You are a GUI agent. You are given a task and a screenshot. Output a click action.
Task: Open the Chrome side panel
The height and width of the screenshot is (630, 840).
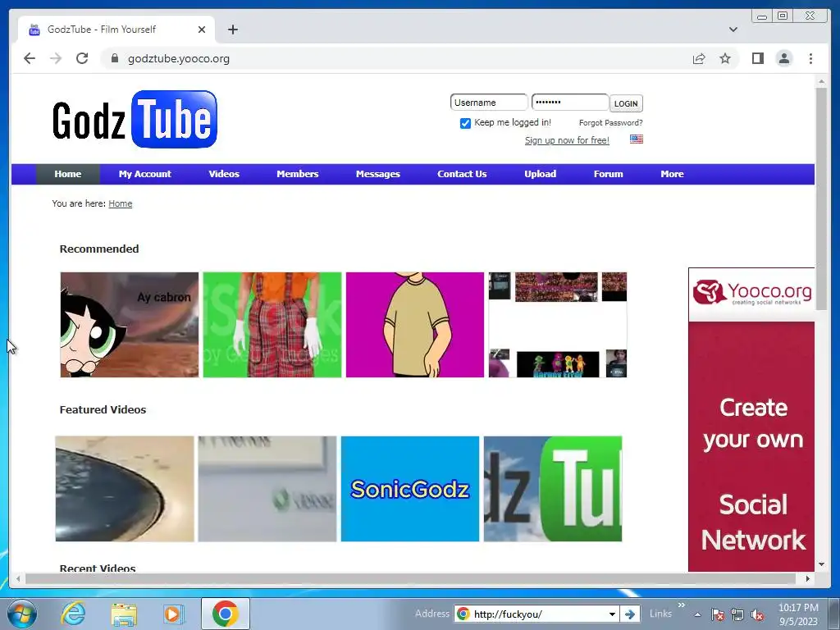click(757, 58)
